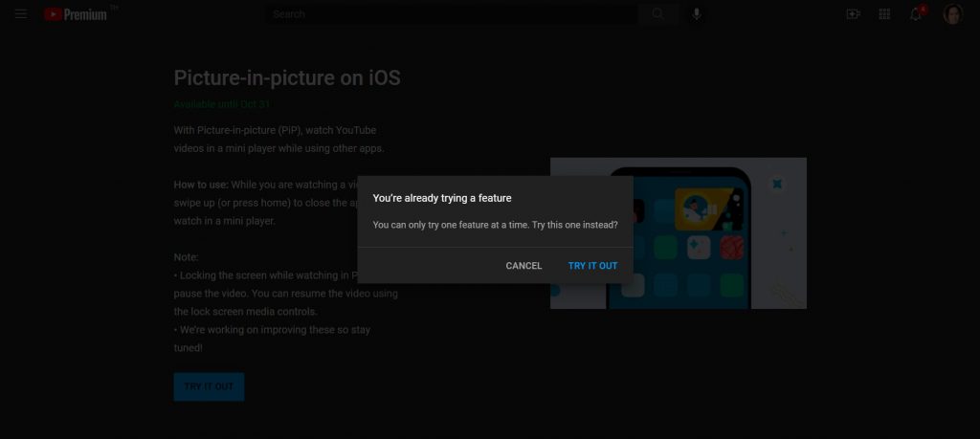Cancel the already trying a feature dialog
The width and height of the screenshot is (980, 439).
[523, 265]
